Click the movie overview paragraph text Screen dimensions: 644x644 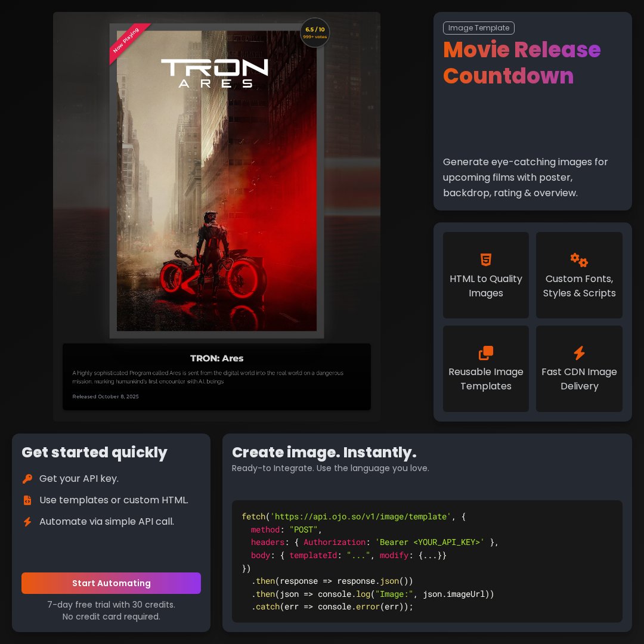tap(208, 377)
